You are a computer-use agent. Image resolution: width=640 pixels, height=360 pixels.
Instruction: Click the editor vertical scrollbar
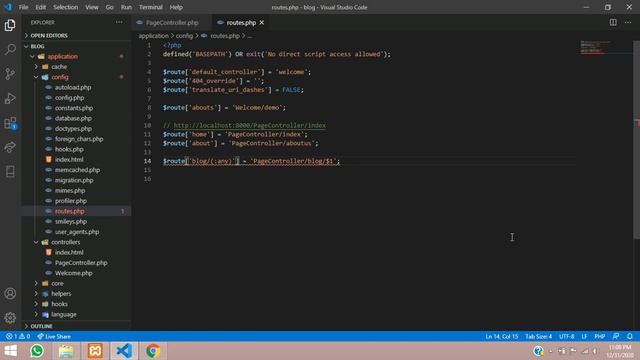click(x=636, y=140)
